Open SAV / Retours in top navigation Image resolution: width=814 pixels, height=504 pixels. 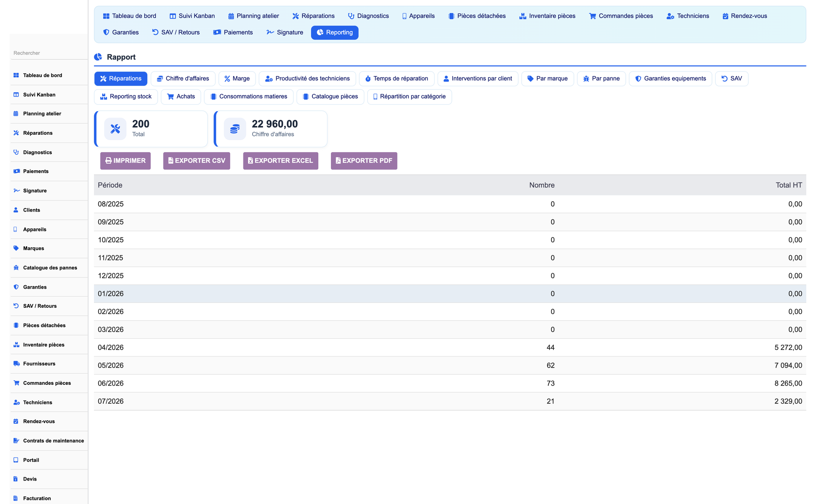[176, 32]
